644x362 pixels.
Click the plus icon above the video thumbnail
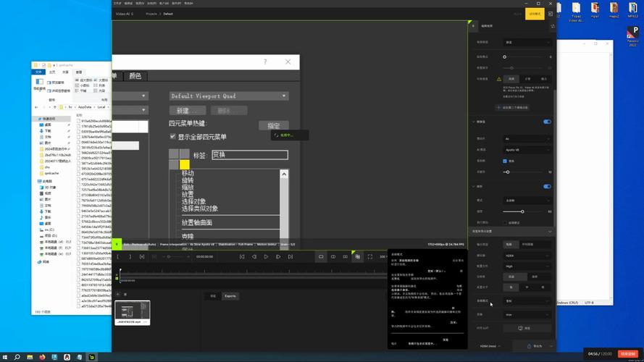[x=117, y=294]
